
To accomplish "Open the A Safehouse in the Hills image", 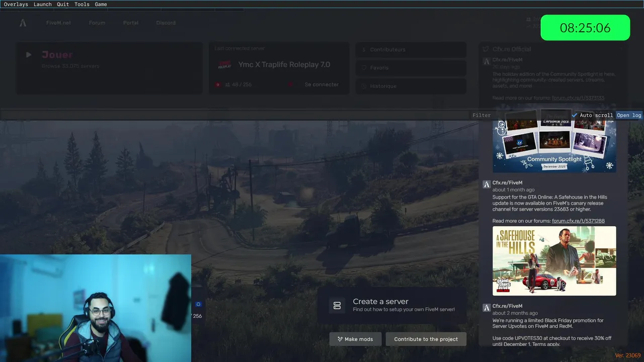I will [x=554, y=261].
